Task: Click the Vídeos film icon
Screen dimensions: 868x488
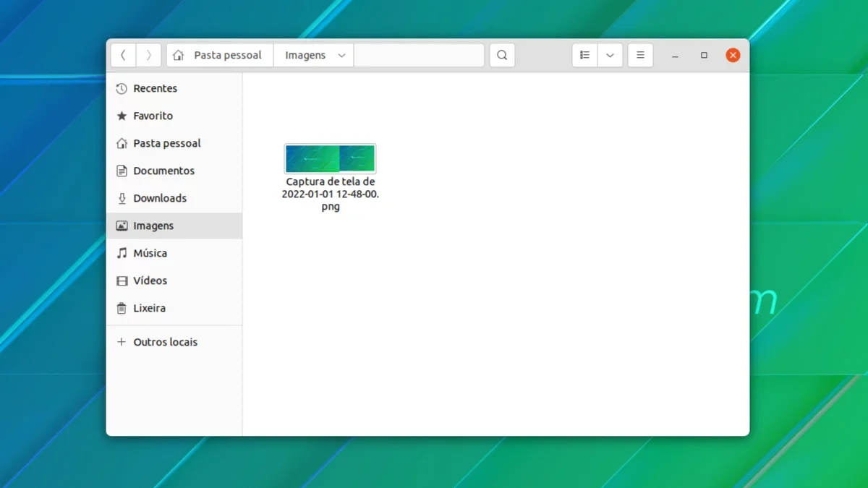Action: pos(122,281)
